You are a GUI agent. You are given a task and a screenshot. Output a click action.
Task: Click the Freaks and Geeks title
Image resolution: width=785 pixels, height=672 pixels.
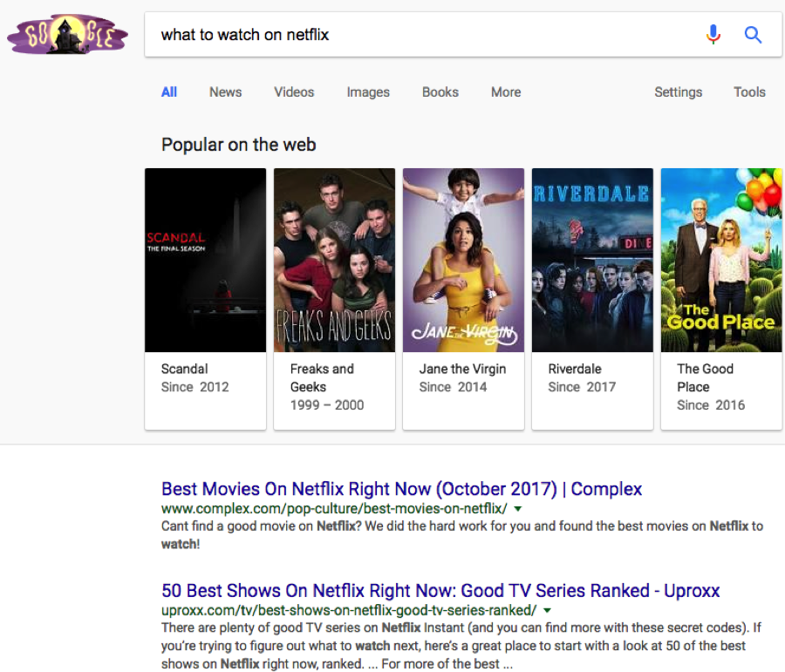coord(322,377)
